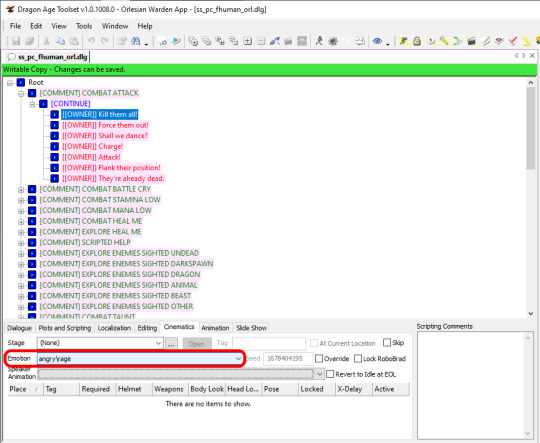Open the Emotion combo box arrow

(x=238, y=359)
